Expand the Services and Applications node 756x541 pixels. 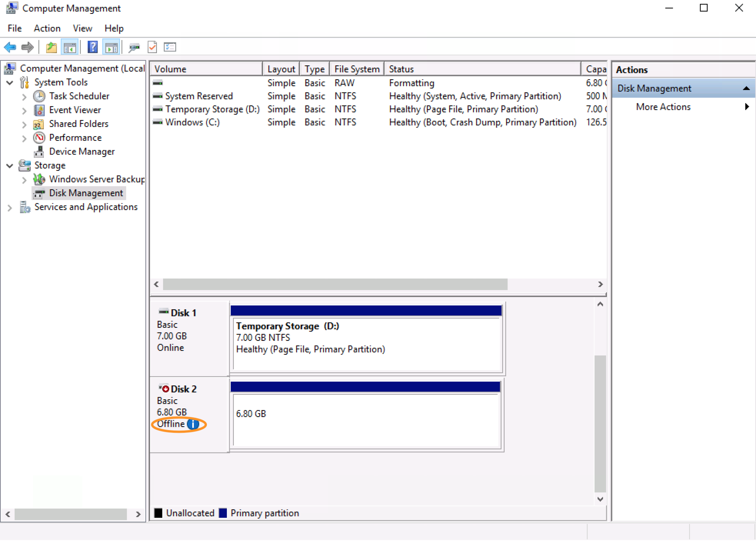pos(10,207)
